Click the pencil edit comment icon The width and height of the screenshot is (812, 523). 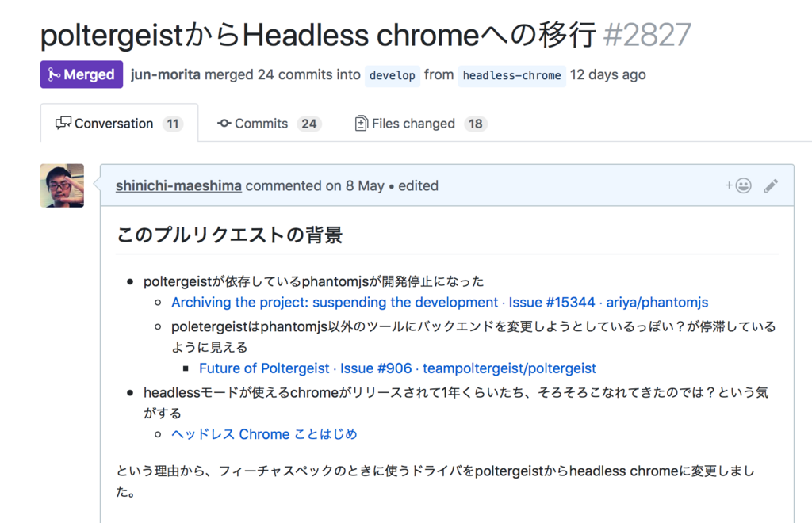(771, 186)
